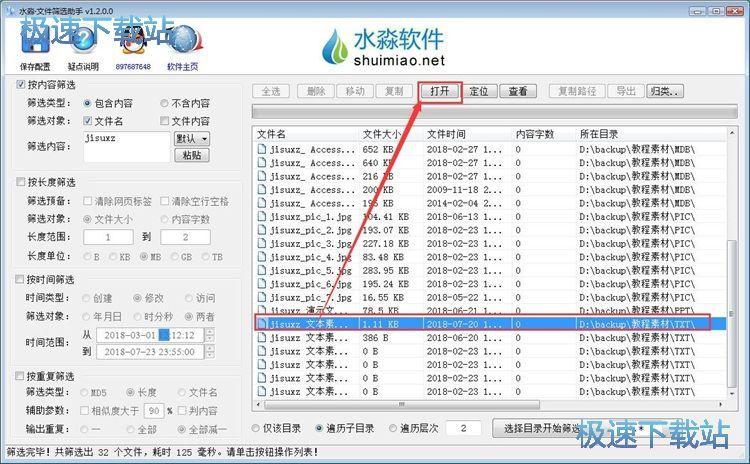
Task: Open the 默认 dropdown
Action: pos(191,139)
